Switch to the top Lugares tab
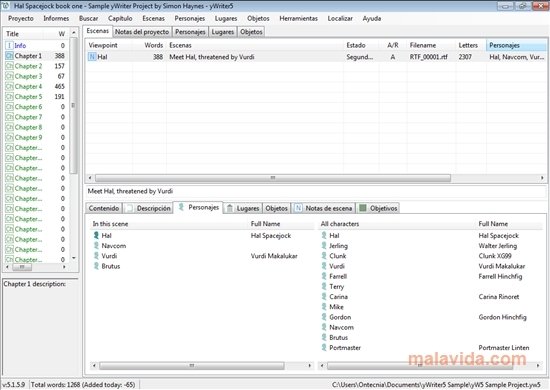Image resolution: width=550 pixels, height=390 pixels. point(223,32)
